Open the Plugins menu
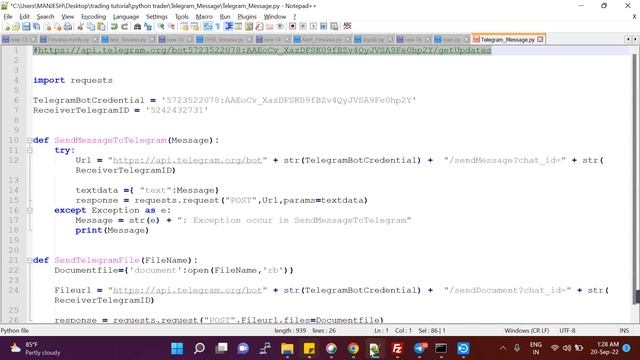The height and width of the screenshot is (360, 640). click(x=247, y=17)
